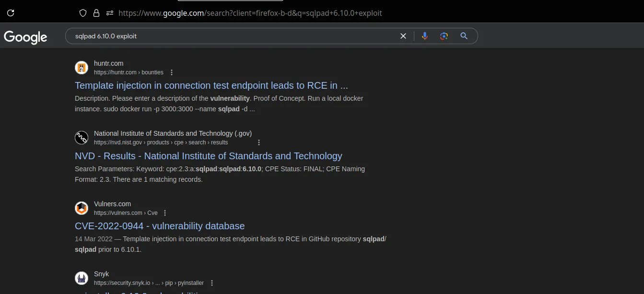Open more options for NVD result
The image size is (644, 294).
coord(259,142)
